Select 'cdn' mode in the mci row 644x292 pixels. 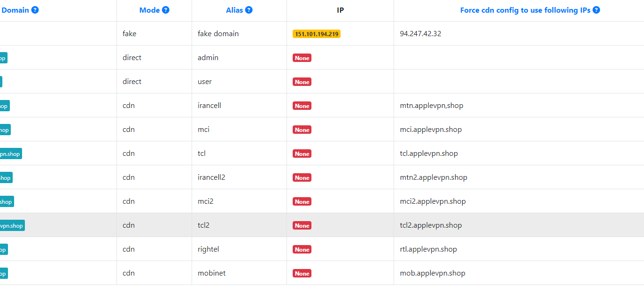[129, 129]
